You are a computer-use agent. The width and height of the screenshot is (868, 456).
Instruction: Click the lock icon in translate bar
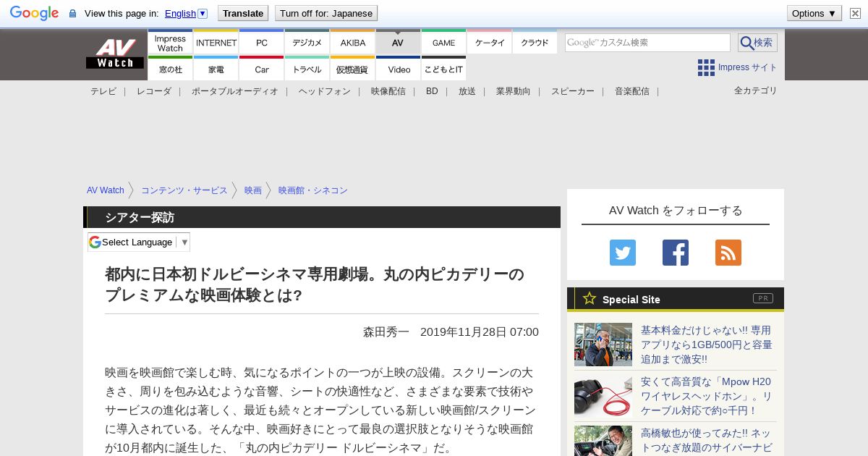(72, 14)
